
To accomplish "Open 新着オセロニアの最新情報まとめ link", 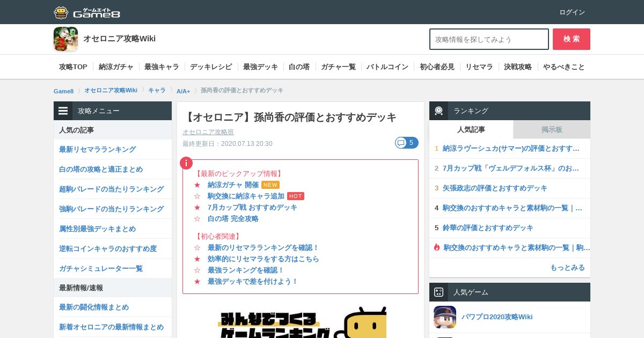I will 112,327.
